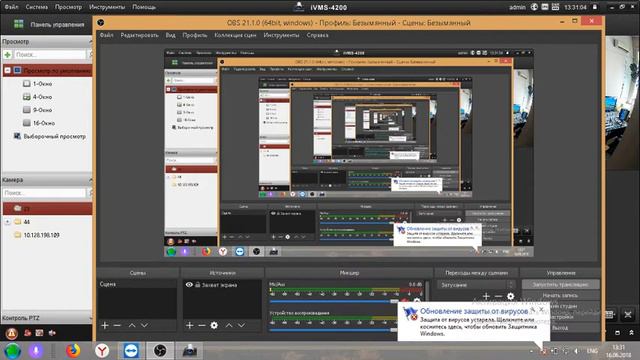Expand Контроль PTZ panel

pyautogui.click(x=90, y=318)
